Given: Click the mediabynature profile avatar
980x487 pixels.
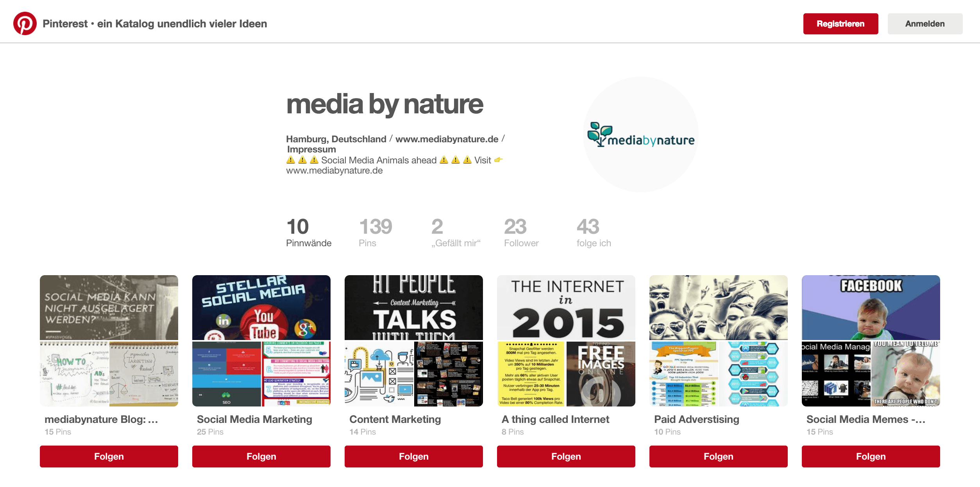Looking at the screenshot, I should click(x=641, y=134).
